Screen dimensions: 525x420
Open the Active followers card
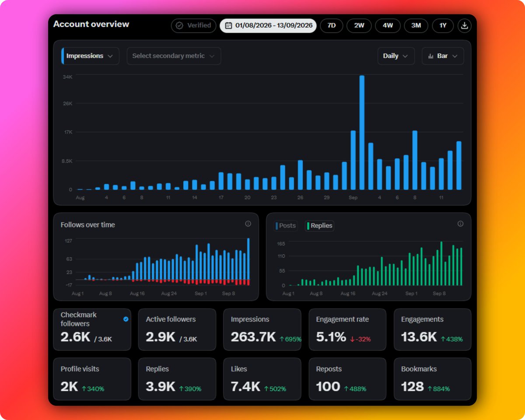pyautogui.click(x=177, y=329)
